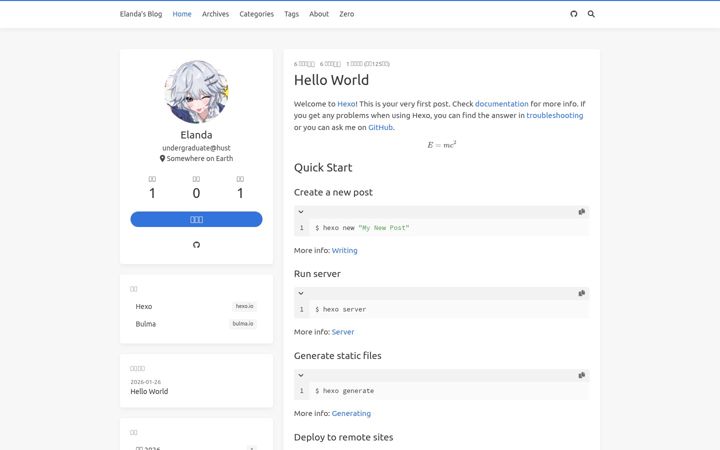Click the '$ hexo server' code line
Image resolution: width=720 pixels, height=450 pixels.
click(340, 309)
